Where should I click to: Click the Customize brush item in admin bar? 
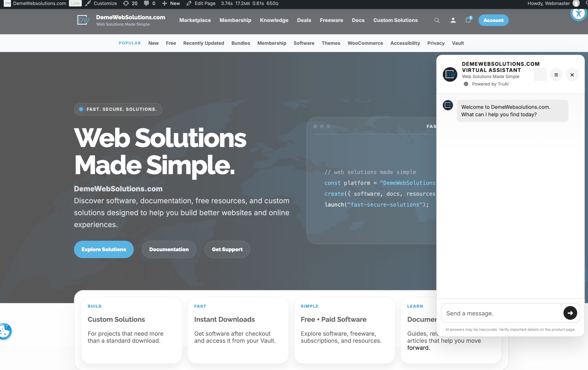(x=101, y=4)
